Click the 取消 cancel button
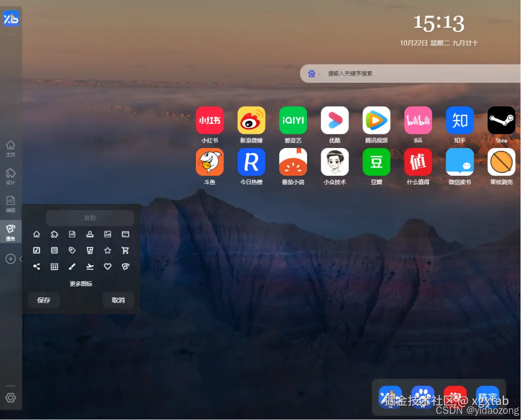 (x=118, y=301)
